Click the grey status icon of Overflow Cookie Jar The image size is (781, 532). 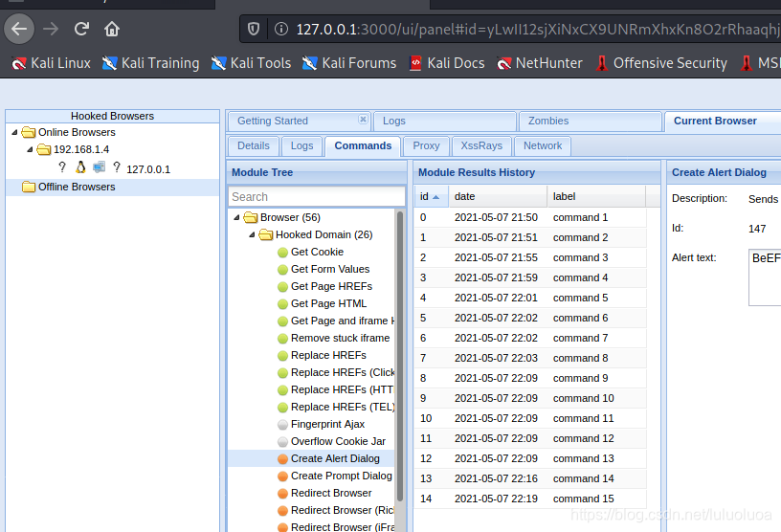tap(282, 442)
